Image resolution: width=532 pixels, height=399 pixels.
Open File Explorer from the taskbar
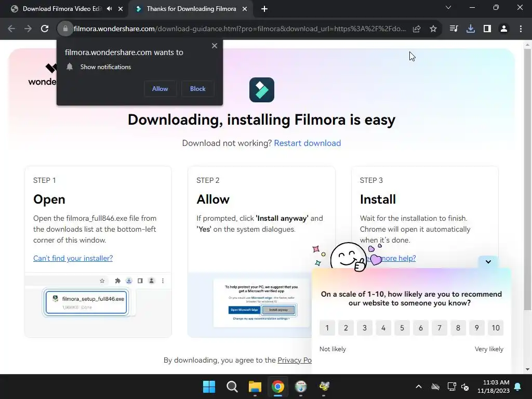[x=255, y=387]
